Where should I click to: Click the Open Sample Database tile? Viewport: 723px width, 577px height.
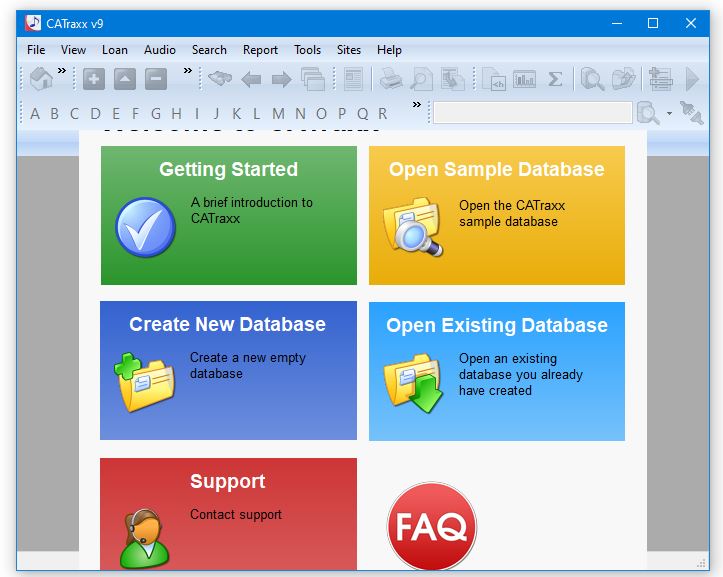pos(497,215)
